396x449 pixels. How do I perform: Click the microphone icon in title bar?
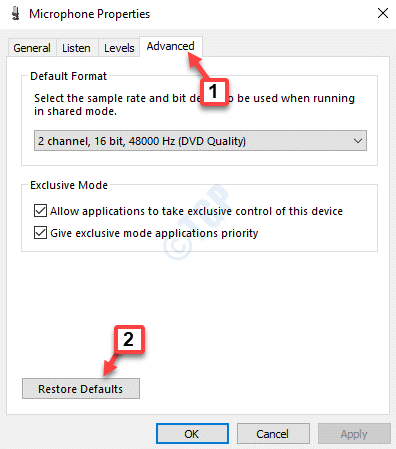pos(15,14)
